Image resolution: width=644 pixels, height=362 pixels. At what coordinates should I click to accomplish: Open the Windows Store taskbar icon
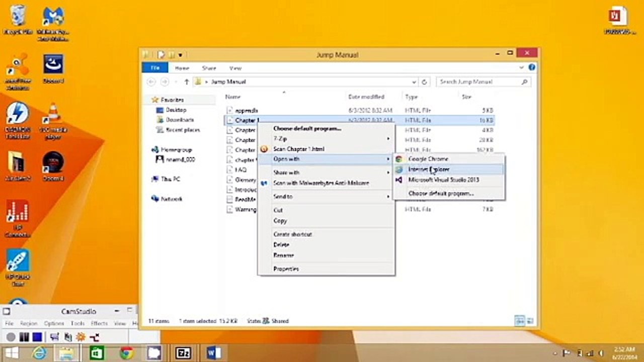coord(97,353)
